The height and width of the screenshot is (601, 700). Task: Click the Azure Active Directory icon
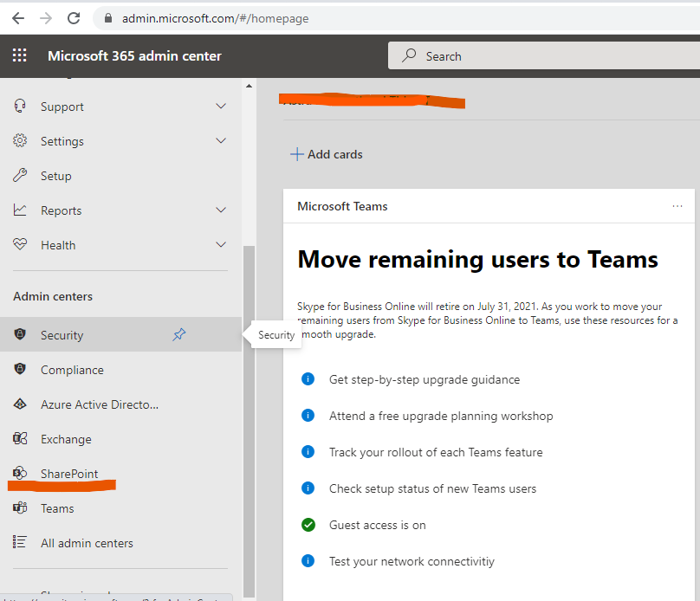click(x=20, y=404)
